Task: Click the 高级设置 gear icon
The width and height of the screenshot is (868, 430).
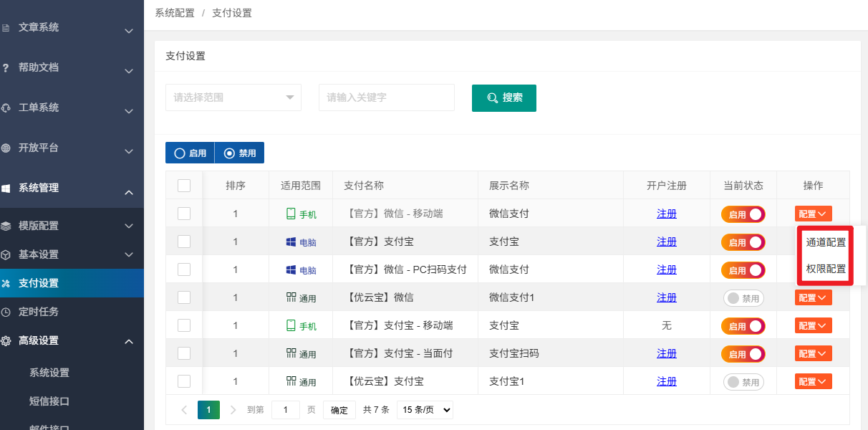Action: point(5,340)
